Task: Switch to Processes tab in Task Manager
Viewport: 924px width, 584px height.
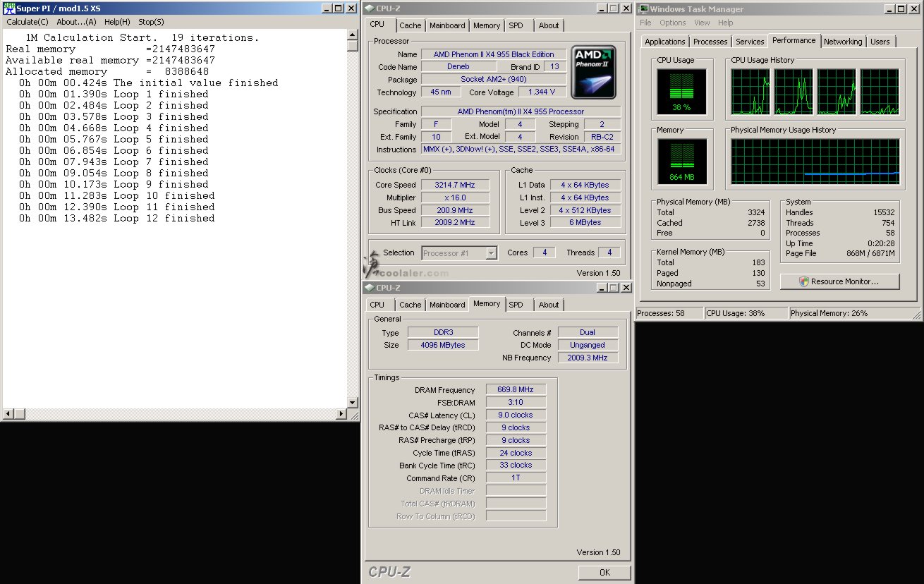Action: pos(710,42)
